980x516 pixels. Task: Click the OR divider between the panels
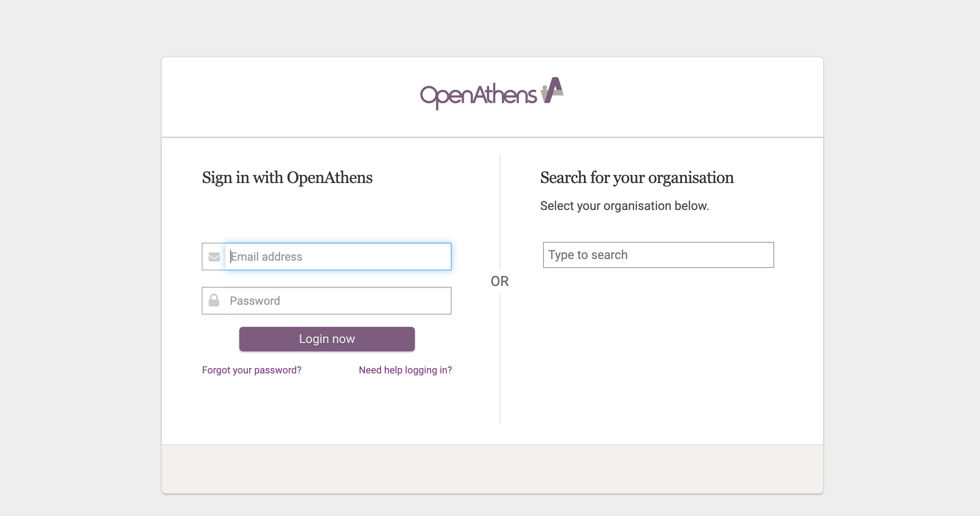(499, 281)
